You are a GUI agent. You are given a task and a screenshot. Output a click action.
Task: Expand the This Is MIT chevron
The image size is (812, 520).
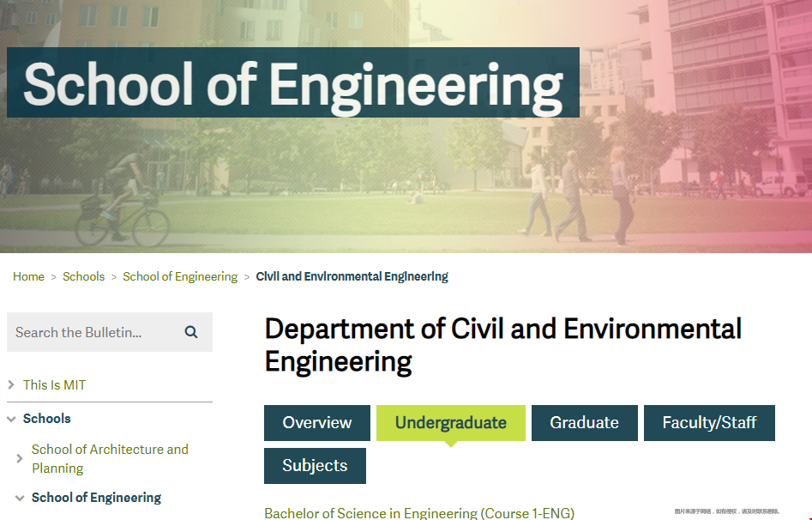click(x=11, y=384)
